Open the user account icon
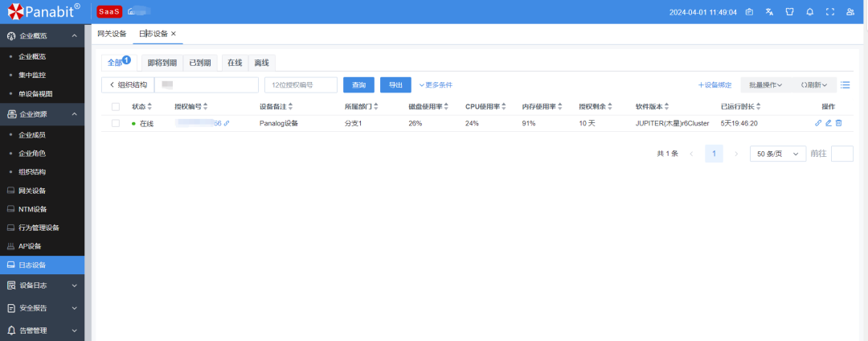Image resolution: width=868 pixels, height=341 pixels. click(x=850, y=11)
